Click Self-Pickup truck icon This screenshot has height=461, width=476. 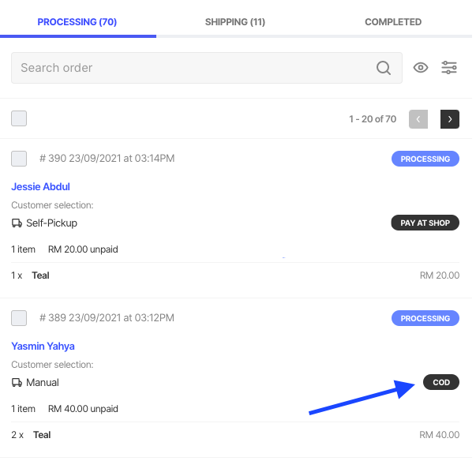click(17, 223)
